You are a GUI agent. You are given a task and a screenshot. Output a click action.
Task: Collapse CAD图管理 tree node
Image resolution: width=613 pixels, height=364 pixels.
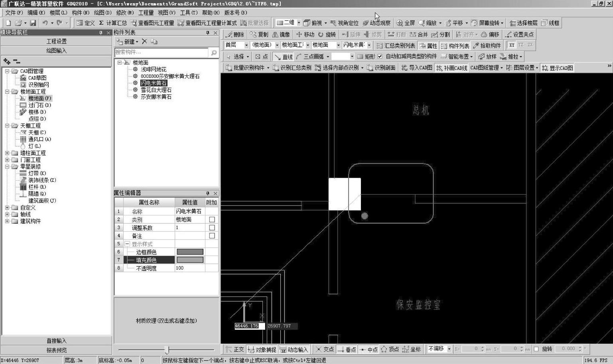pyautogui.click(x=7, y=71)
